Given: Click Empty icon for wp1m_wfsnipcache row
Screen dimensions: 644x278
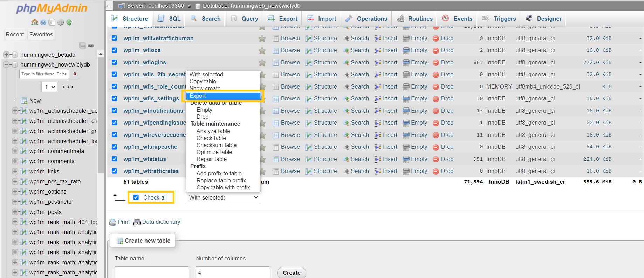Looking at the screenshot, I should (x=406, y=147).
